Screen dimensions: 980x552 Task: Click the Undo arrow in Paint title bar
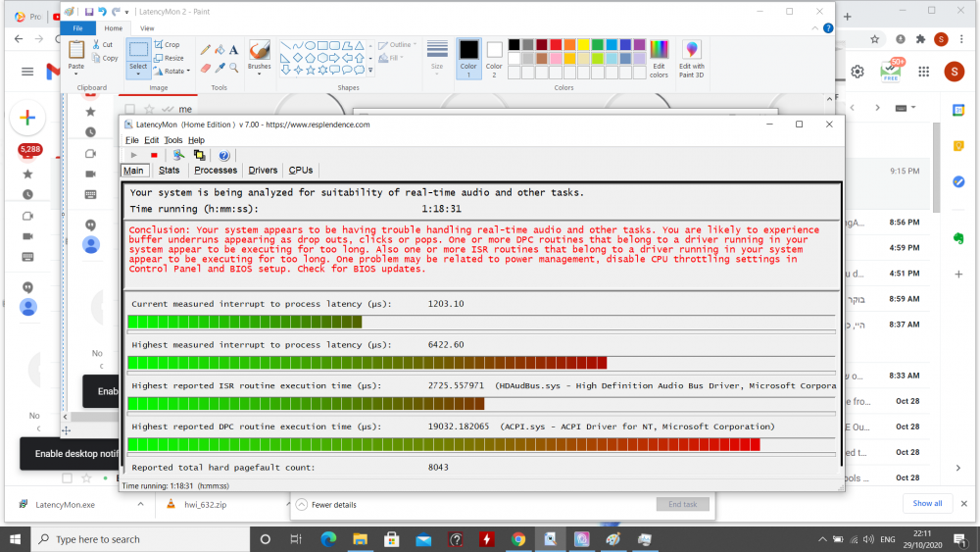[102, 11]
